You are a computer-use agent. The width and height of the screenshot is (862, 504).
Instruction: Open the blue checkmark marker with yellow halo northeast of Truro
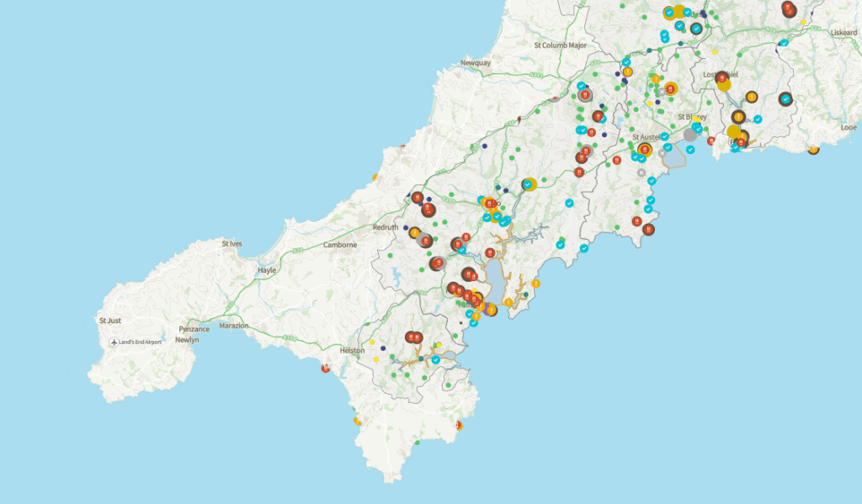click(528, 184)
